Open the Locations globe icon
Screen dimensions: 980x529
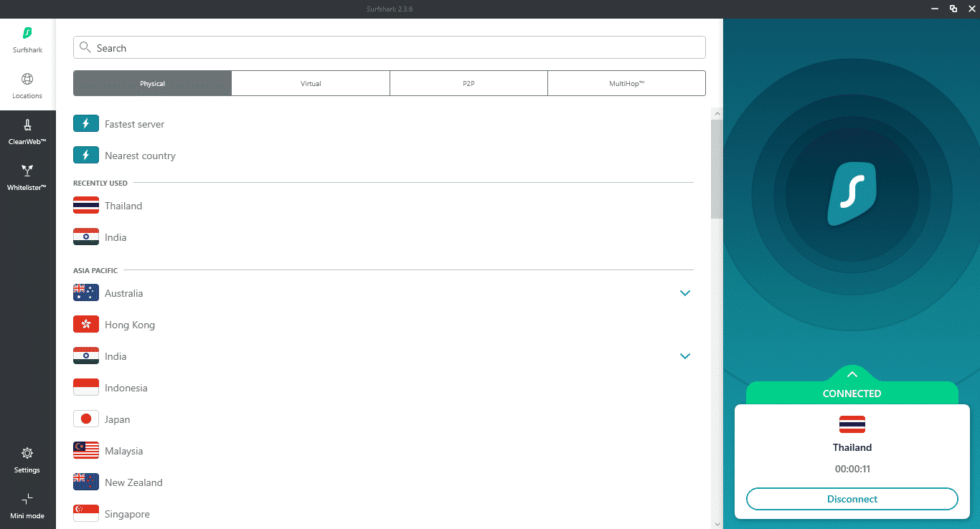pyautogui.click(x=27, y=79)
